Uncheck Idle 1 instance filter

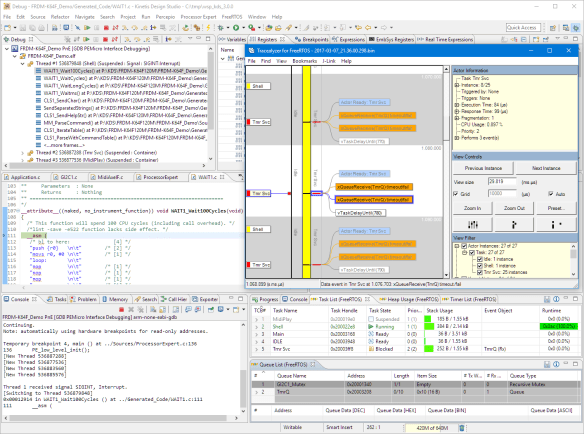tap(480, 259)
